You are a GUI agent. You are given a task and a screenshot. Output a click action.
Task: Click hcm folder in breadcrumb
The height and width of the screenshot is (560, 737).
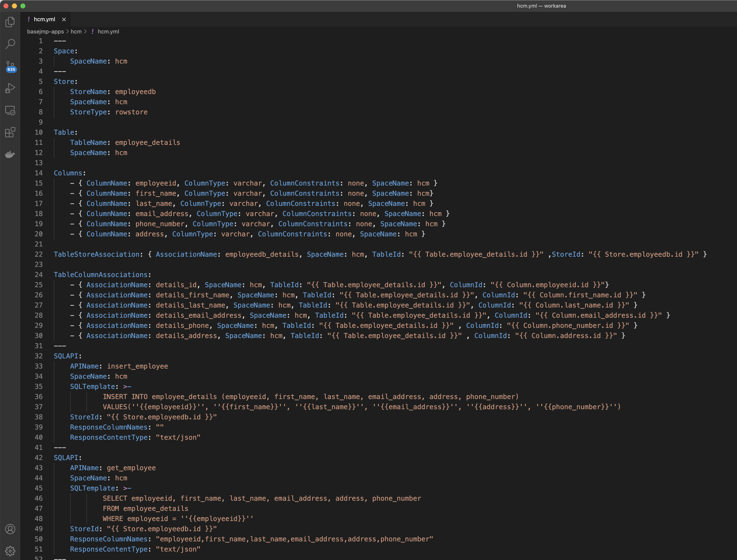pos(76,31)
